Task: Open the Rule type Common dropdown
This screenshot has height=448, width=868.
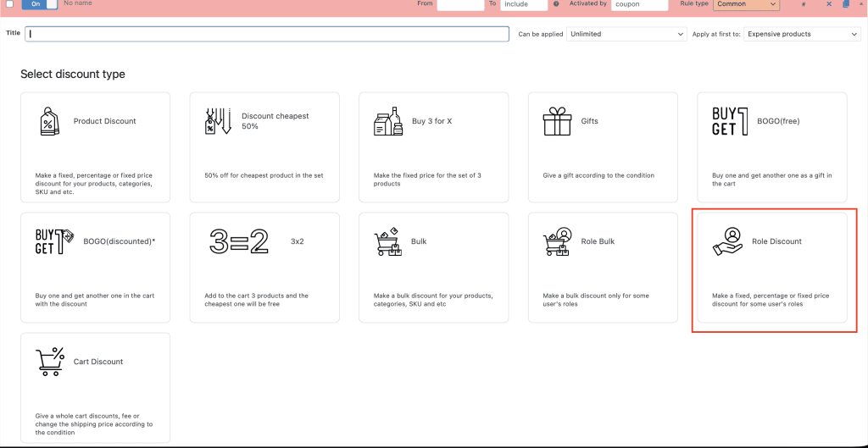Action: click(746, 4)
